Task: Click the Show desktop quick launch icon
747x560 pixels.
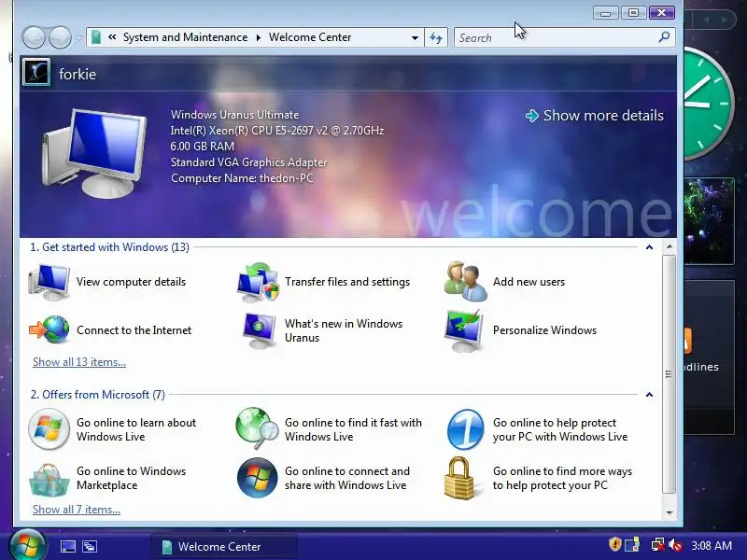Action: coord(67,546)
